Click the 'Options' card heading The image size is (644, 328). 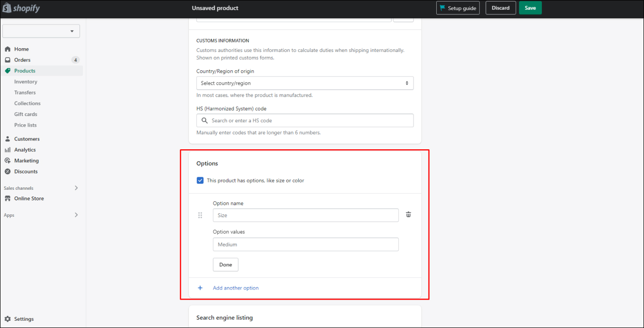[x=207, y=164]
